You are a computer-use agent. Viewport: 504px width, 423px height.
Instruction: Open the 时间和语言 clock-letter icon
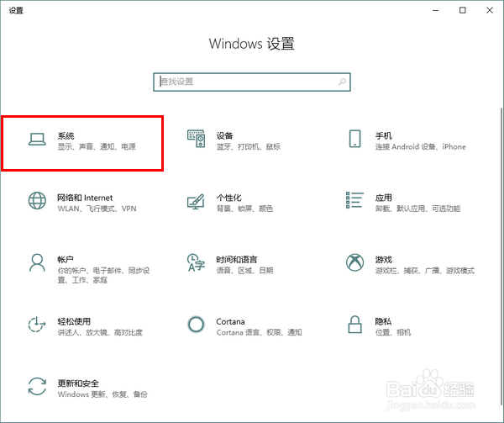(x=196, y=263)
